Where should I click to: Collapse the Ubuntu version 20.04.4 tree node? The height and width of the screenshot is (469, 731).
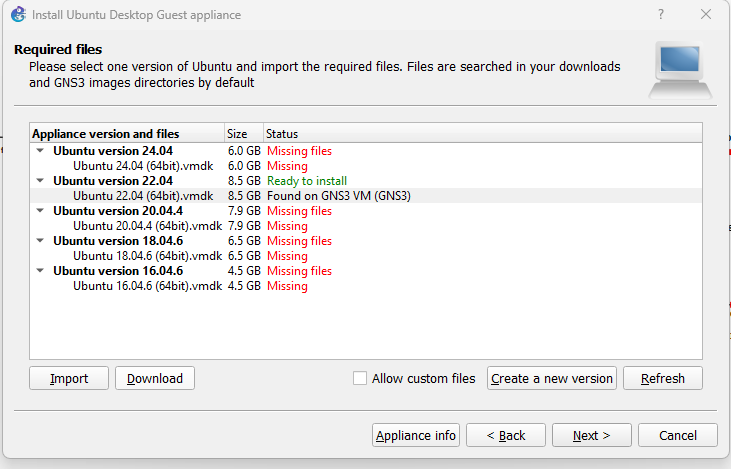[x=40, y=211]
